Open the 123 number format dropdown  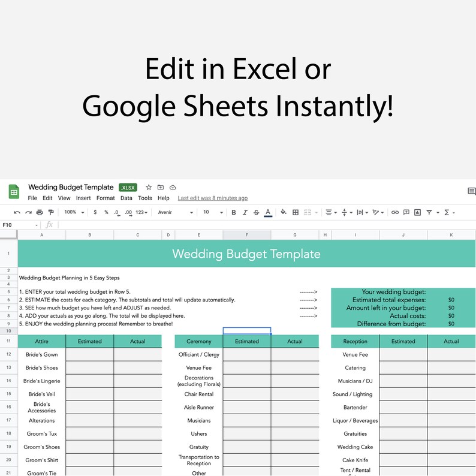click(x=141, y=212)
